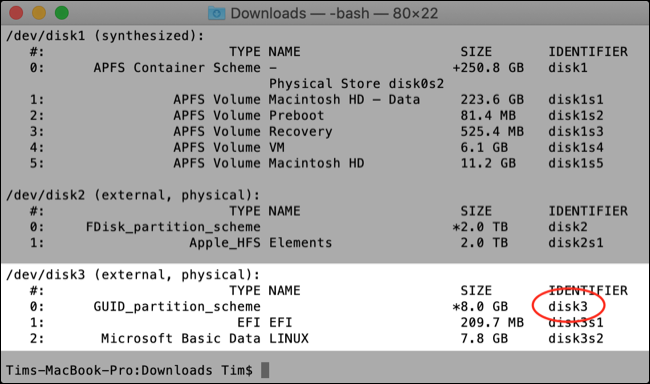Click the green zoom window button
Image resolution: width=650 pixels, height=384 pixels.
pos(62,13)
